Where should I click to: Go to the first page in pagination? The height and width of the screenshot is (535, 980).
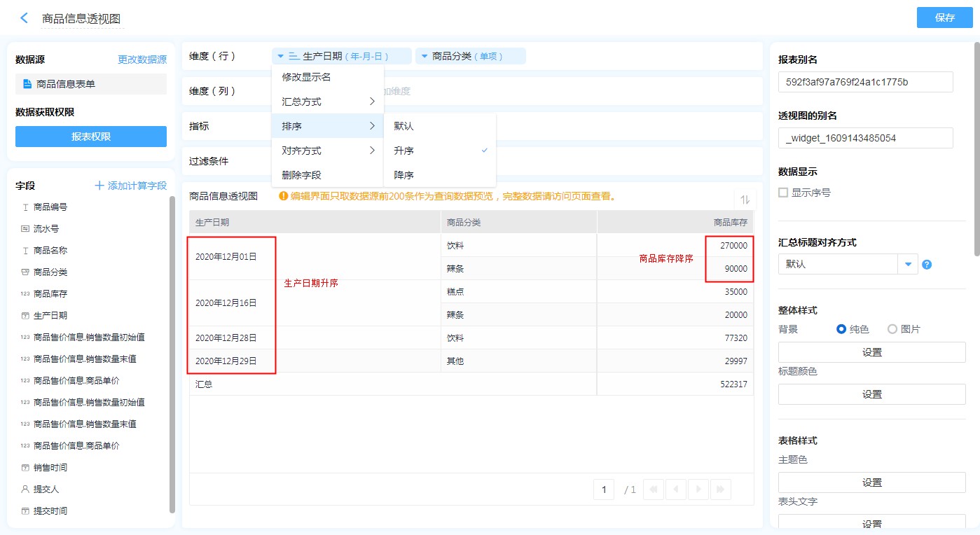tap(653, 489)
